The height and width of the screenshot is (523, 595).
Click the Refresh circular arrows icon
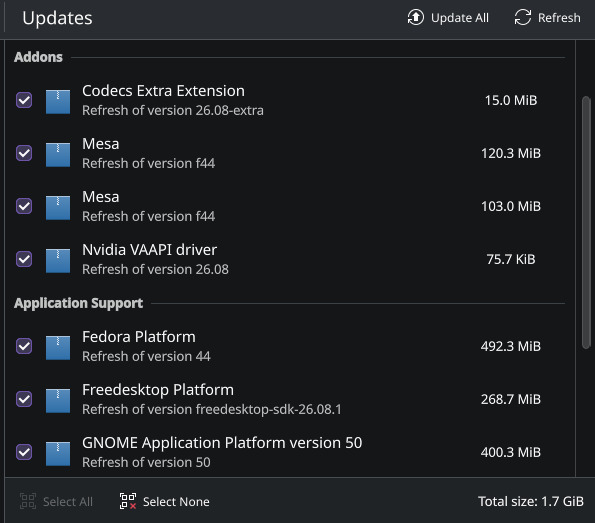(523, 17)
